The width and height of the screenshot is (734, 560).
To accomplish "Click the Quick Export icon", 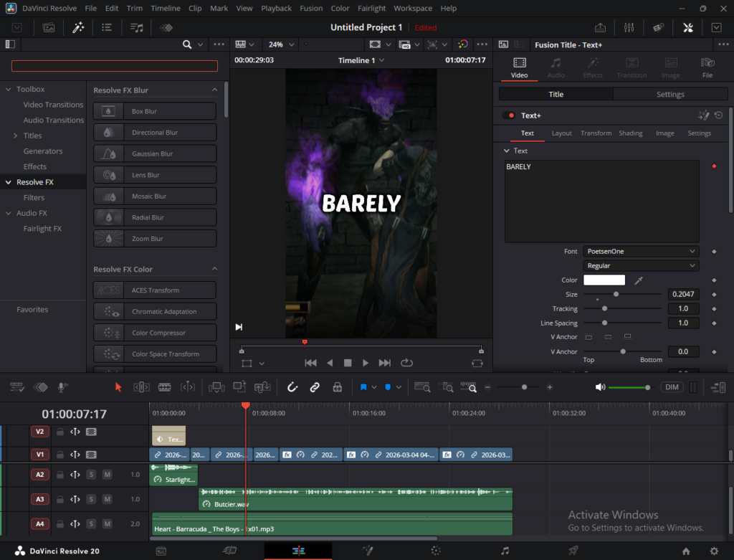I will coord(600,28).
